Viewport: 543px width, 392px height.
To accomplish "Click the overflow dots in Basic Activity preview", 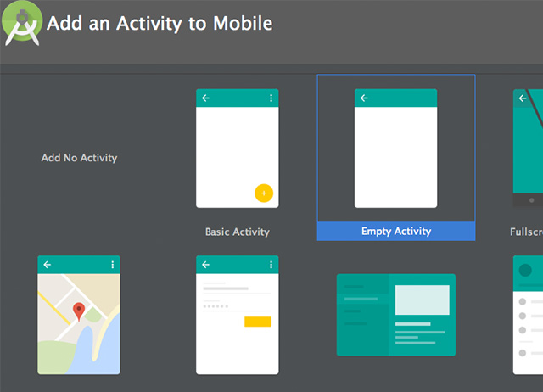I will point(271,98).
